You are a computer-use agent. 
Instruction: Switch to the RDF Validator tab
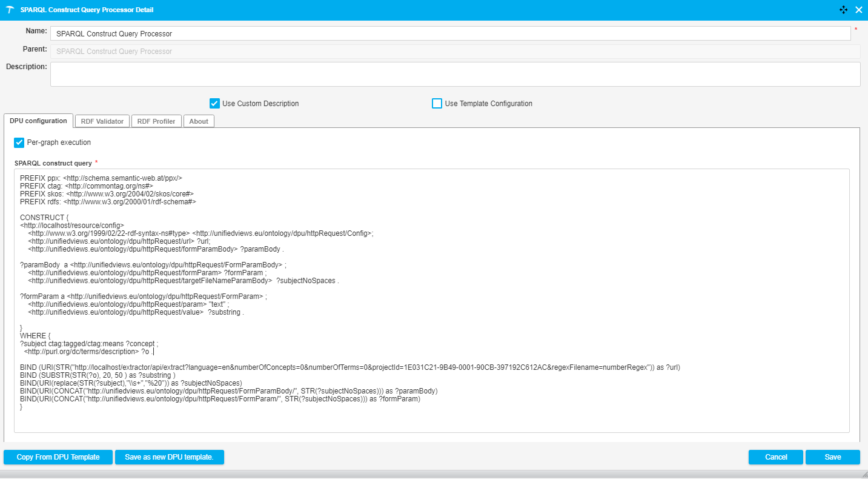(x=102, y=121)
